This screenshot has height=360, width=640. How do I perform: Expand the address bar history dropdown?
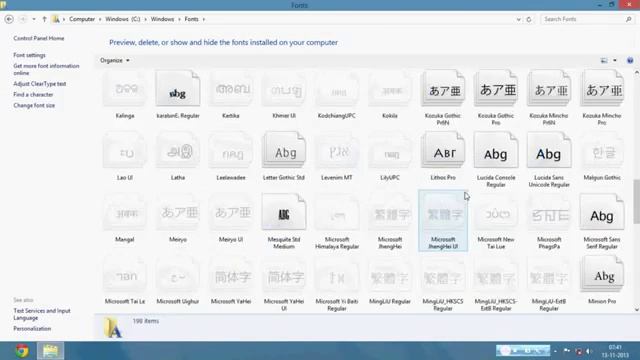(x=518, y=19)
